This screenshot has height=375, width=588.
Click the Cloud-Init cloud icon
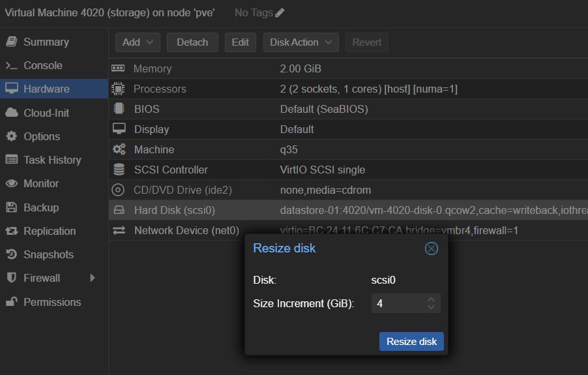point(11,113)
